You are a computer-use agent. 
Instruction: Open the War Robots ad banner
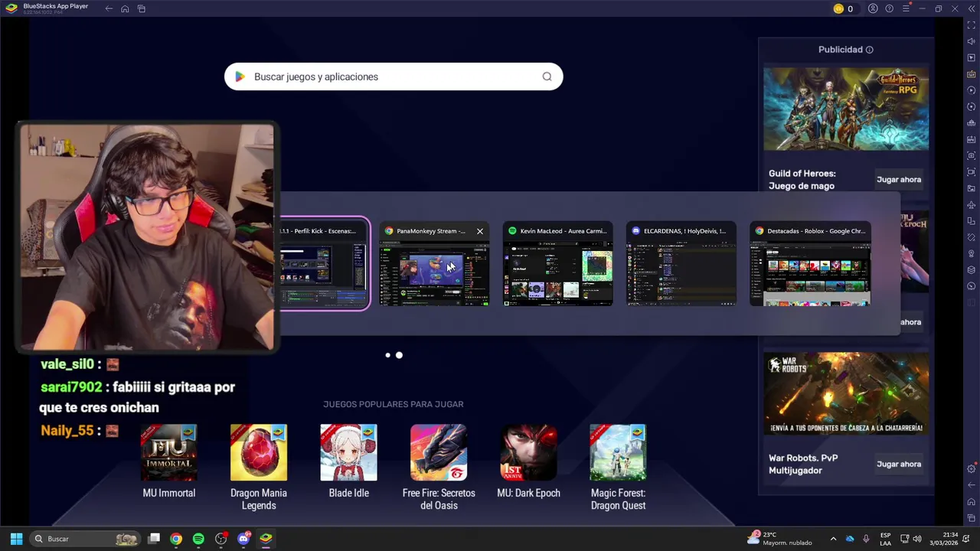tap(846, 393)
